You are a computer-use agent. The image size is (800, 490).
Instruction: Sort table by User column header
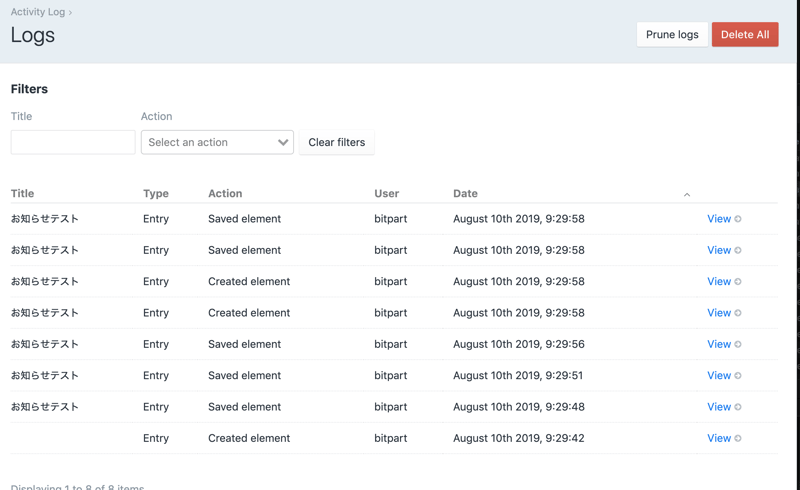coord(386,193)
